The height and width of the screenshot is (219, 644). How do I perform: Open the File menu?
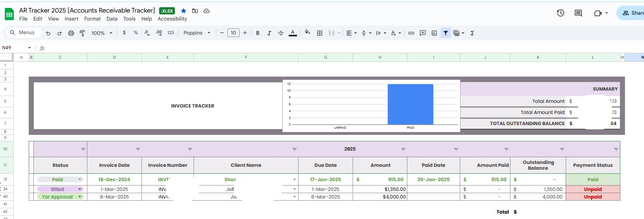coord(23,19)
